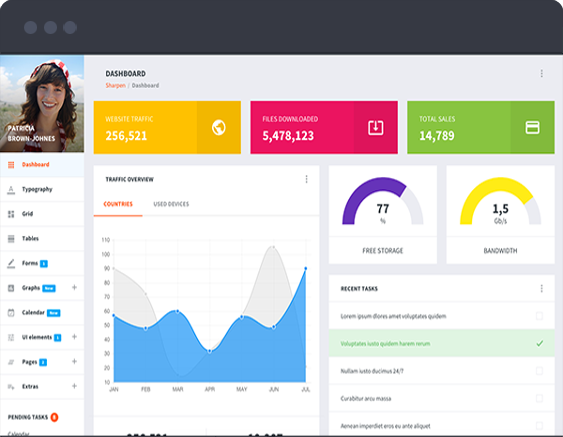
Task: Click the 'Curabitur arcu massa' task text
Action: pos(366,399)
